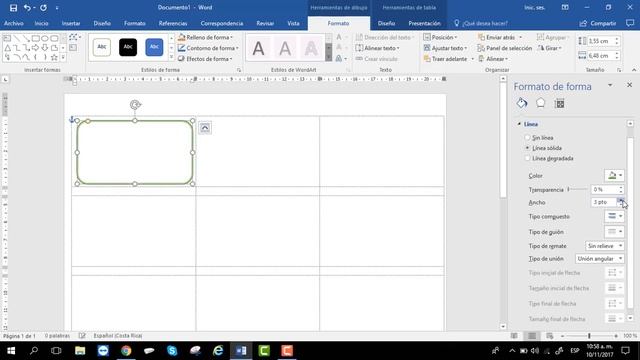640x360 pixels.
Task: Open the Archivo menu
Action: (x=14, y=23)
